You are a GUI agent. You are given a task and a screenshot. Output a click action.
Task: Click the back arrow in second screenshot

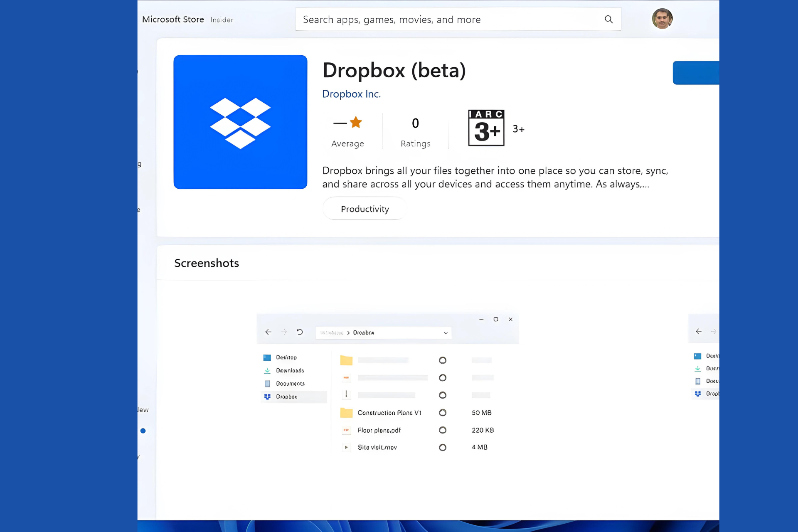(699, 331)
